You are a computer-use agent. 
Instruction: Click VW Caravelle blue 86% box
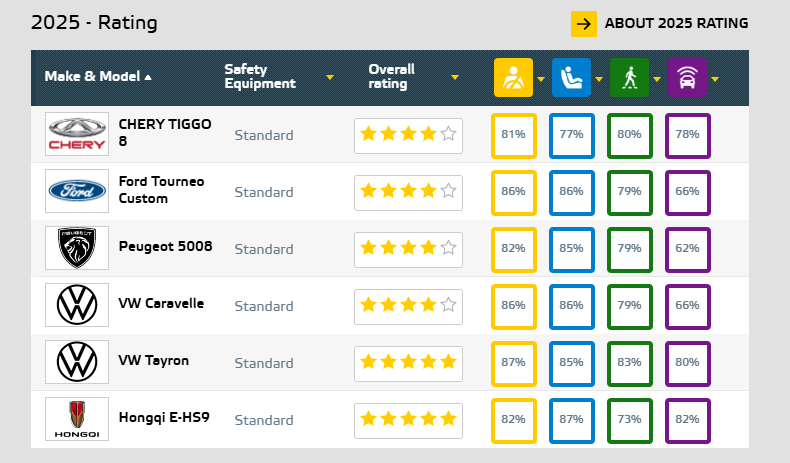(x=571, y=306)
